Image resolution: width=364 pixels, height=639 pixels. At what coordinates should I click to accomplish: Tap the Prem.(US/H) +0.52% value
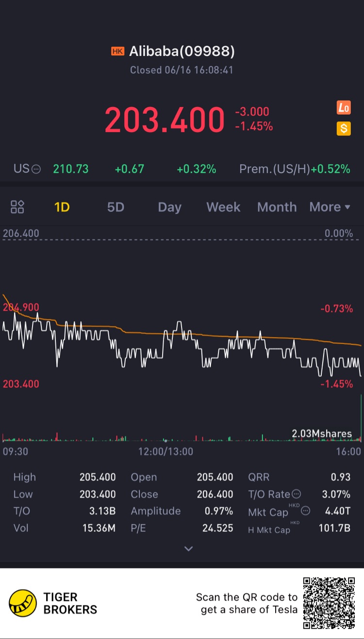click(x=331, y=169)
